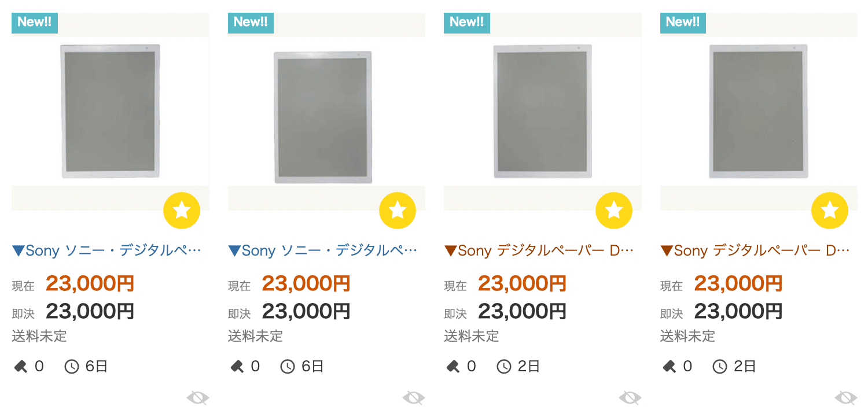Open second listing's product thumbnail
Image resolution: width=868 pixels, height=417 pixels.
coord(323,117)
